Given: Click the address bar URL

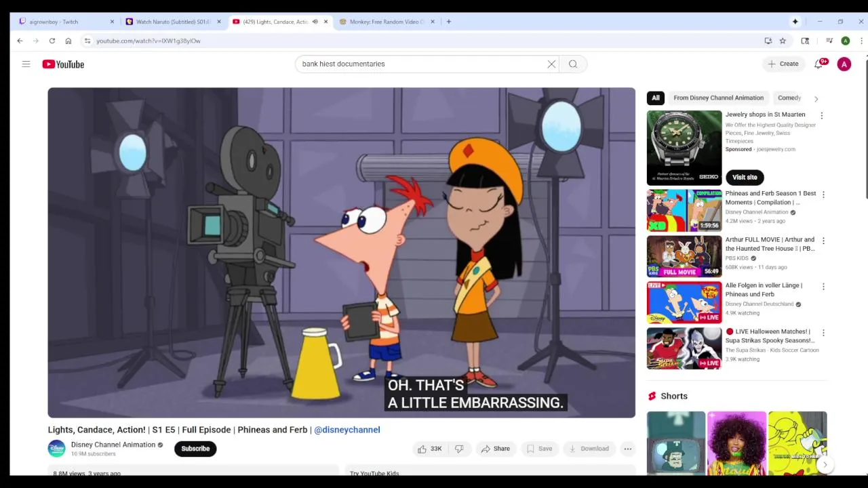Looking at the screenshot, I should click(149, 41).
